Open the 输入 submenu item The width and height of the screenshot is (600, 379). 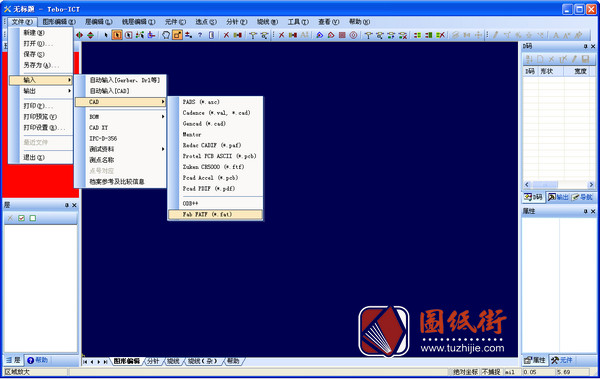pyautogui.click(x=41, y=80)
